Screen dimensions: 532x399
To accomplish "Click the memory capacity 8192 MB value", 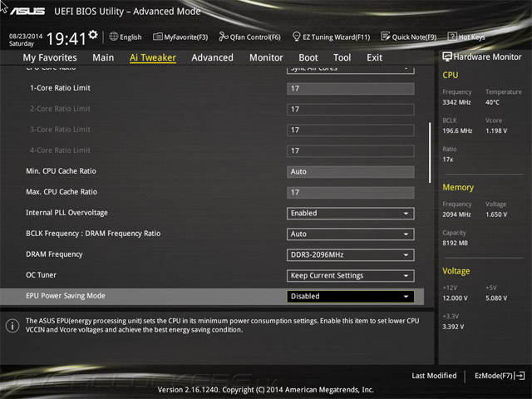I will pos(455,243).
